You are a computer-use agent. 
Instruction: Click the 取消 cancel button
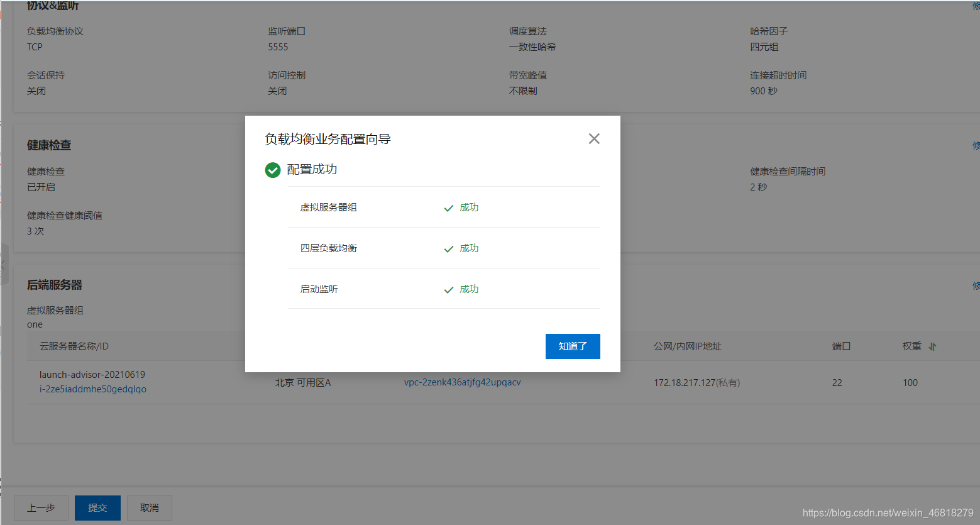click(x=149, y=507)
